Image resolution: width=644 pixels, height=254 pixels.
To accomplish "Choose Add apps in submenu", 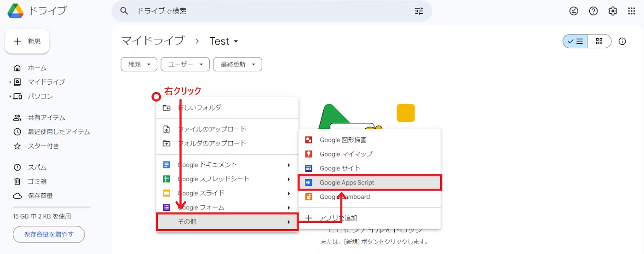I will coord(370,218).
